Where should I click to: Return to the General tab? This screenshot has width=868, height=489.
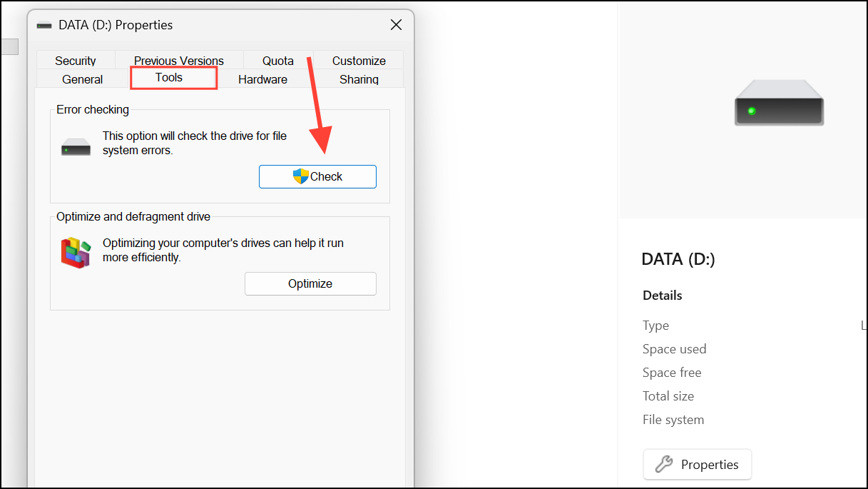(x=82, y=79)
